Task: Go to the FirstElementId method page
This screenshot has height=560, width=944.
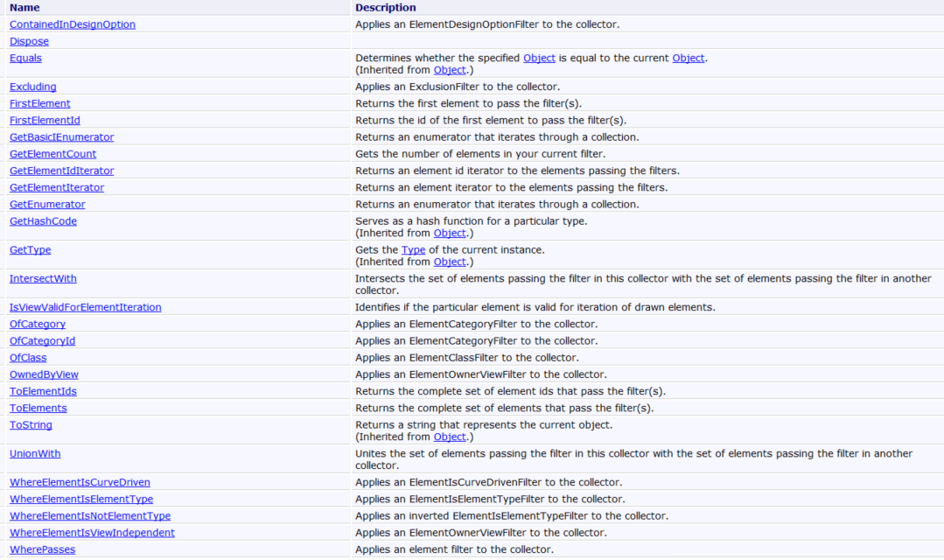Action: coord(45,121)
